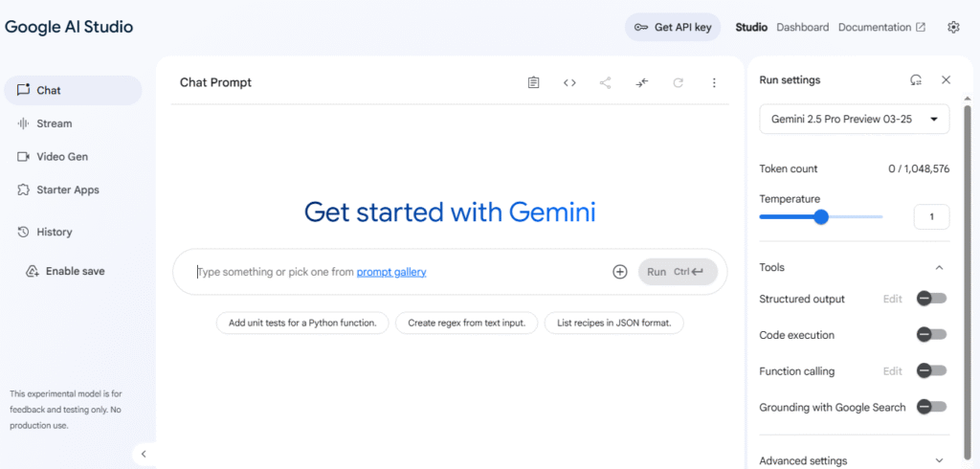
Task: Click the Enable save cloud icon
Action: point(33,272)
